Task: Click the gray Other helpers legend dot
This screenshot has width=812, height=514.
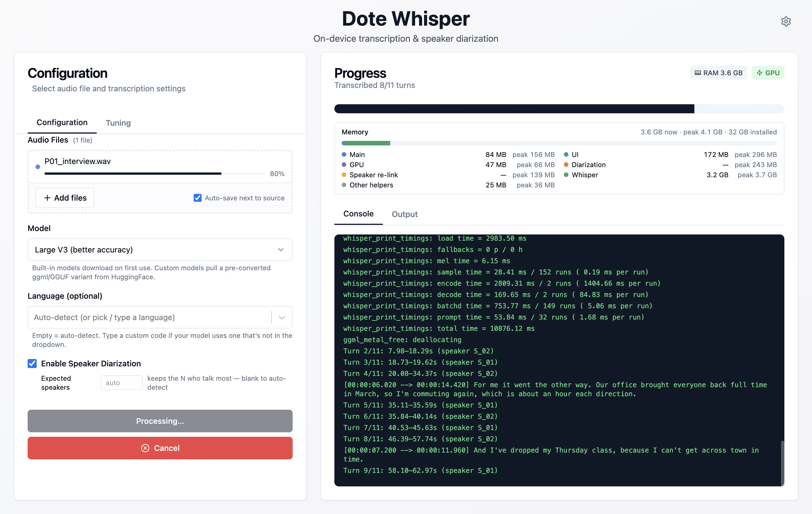Action: pyautogui.click(x=344, y=185)
